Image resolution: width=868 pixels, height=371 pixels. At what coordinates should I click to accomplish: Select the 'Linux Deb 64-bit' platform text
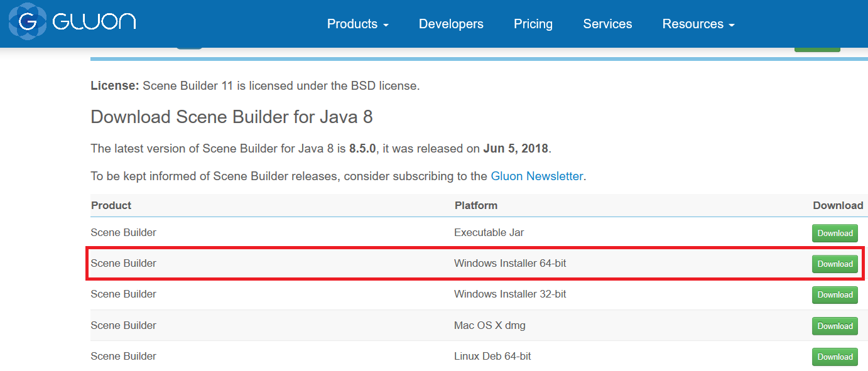coord(492,356)
